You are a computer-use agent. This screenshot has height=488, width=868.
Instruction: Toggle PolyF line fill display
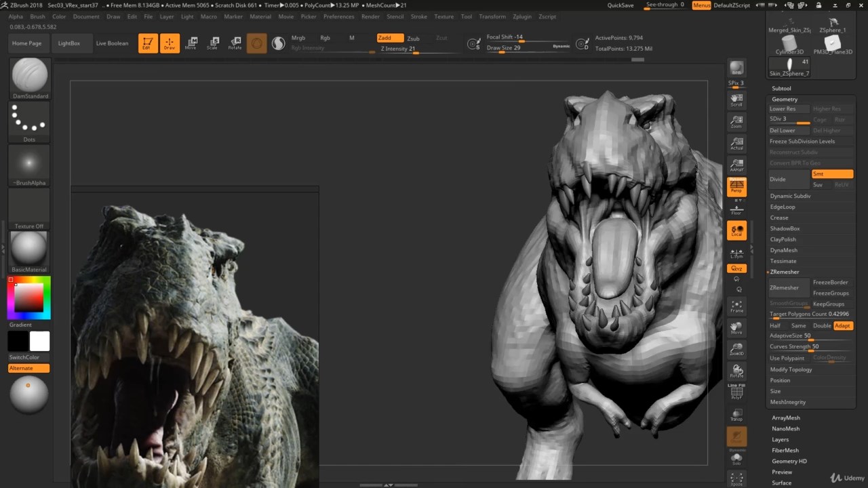(x=736, y=392)
